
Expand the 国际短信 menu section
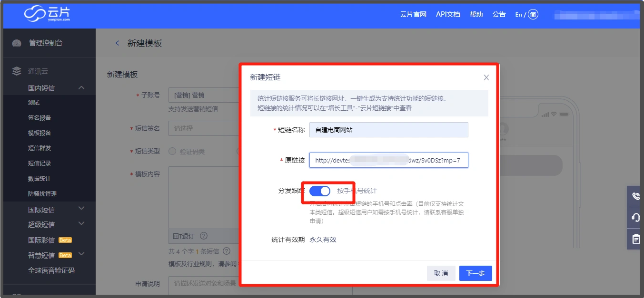coord(81,209)
